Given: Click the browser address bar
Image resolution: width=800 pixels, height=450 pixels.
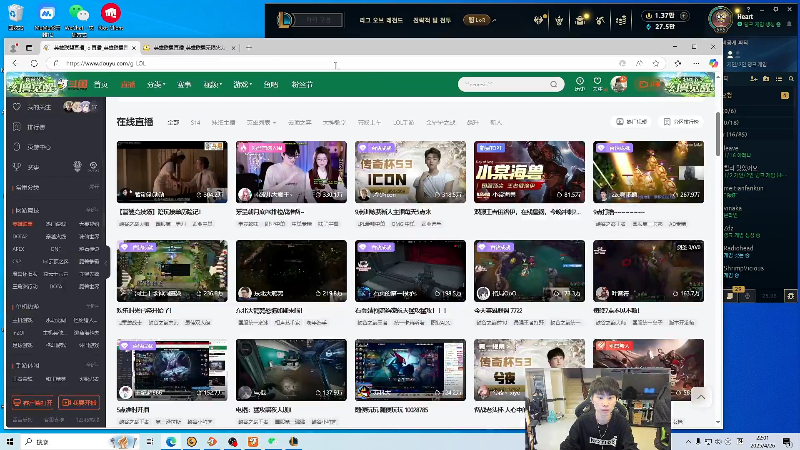Looking at the screenshot, I should click(337, 63).
